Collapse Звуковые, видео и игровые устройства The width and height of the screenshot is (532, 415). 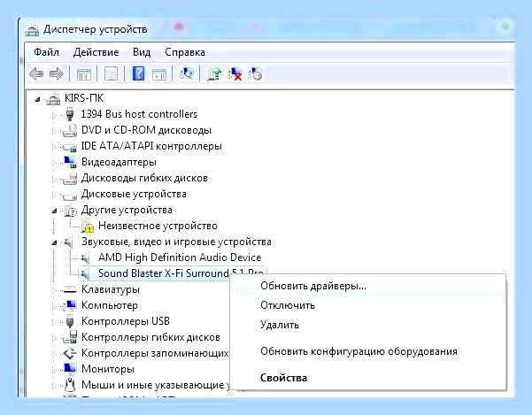(x=54, y=242)
